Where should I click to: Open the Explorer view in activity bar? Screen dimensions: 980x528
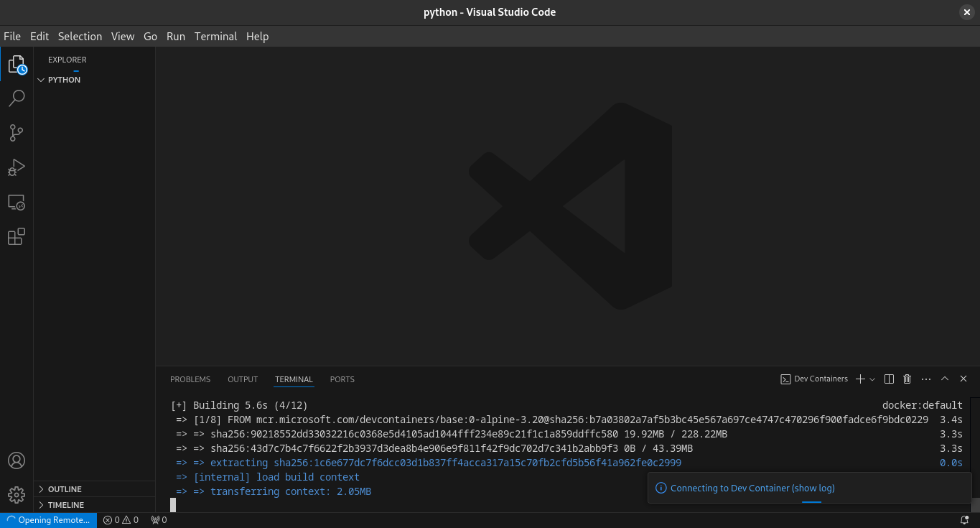[x=17, y=65]
